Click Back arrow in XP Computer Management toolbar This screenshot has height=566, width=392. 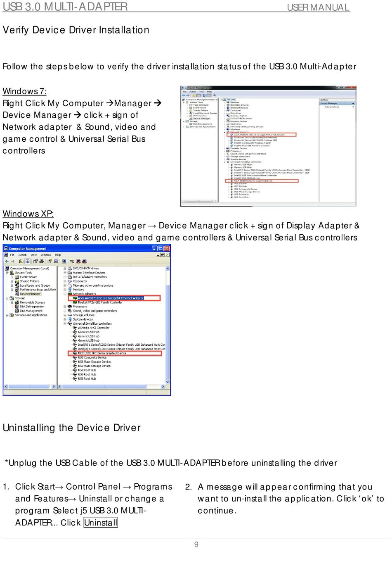[7, 262]
